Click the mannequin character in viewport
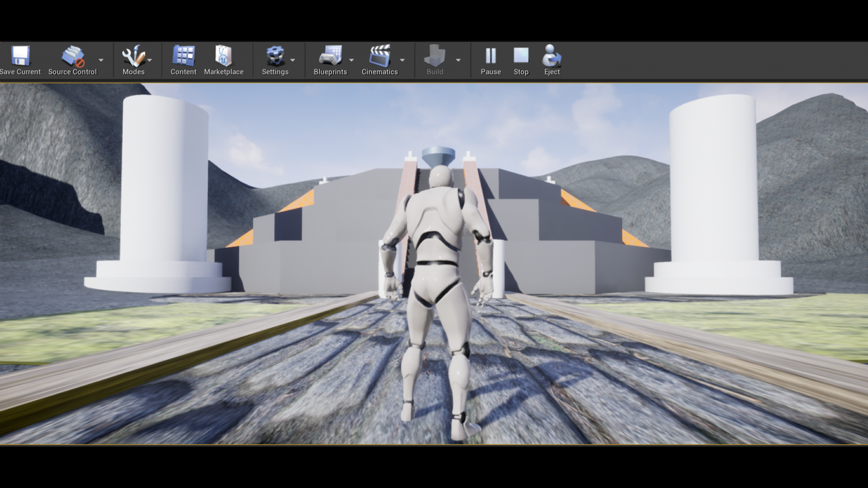The image size is (868, 488). pyautogui.click(x=437, y=302)
